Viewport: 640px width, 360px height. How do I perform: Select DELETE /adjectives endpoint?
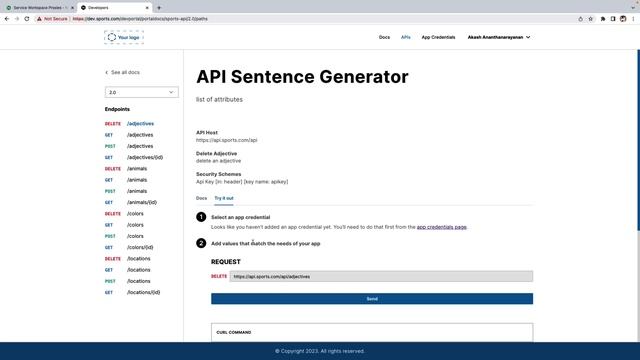(x=129, y=124)
